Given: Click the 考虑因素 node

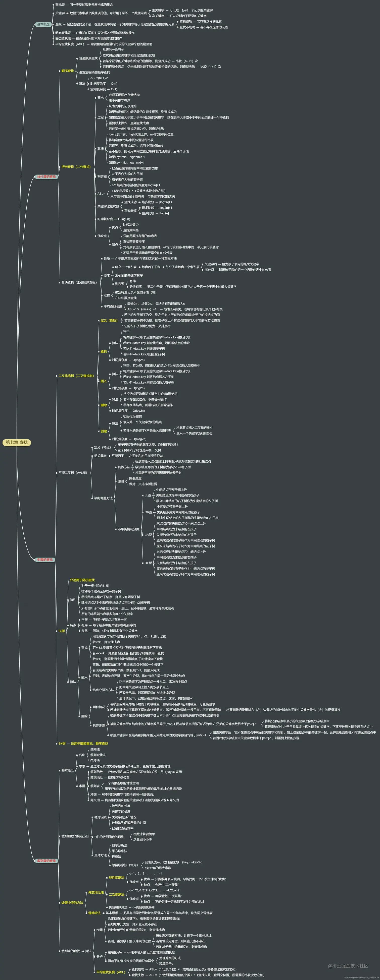Looking at the screenshot, I should click(101, 817).
